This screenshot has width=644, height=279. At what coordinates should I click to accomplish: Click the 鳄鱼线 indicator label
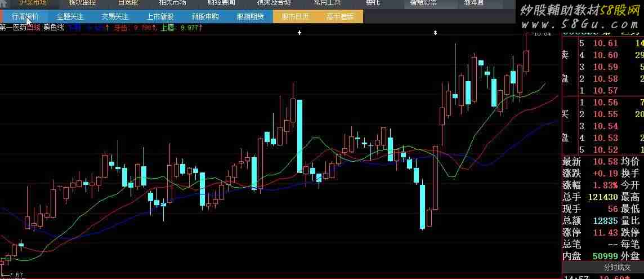[54, 28]
